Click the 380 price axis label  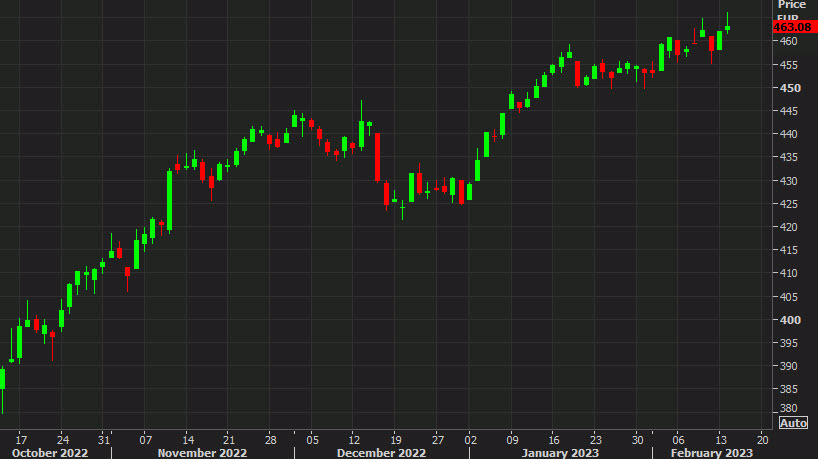[x=789, y=408]
